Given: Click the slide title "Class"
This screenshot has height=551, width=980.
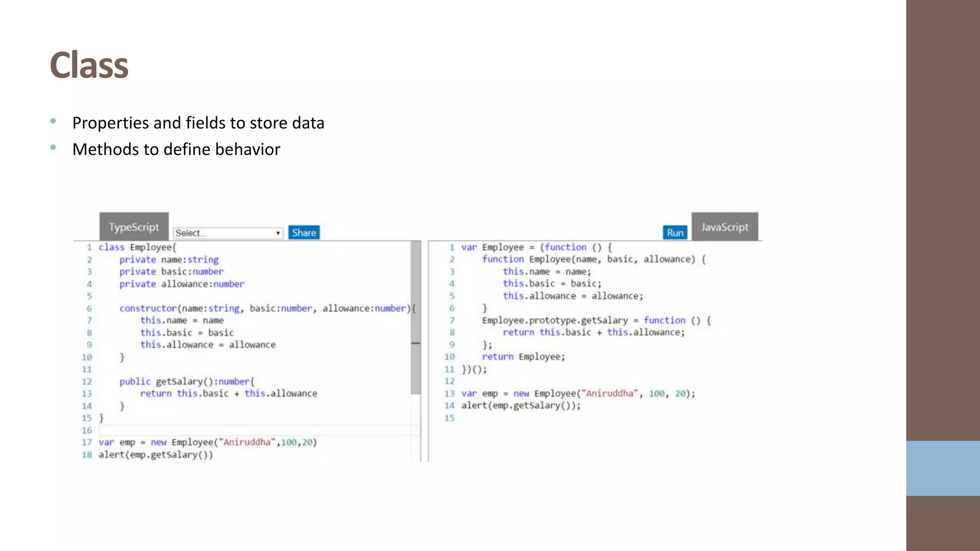Looking at the screenshot, I should pos(89,65).
